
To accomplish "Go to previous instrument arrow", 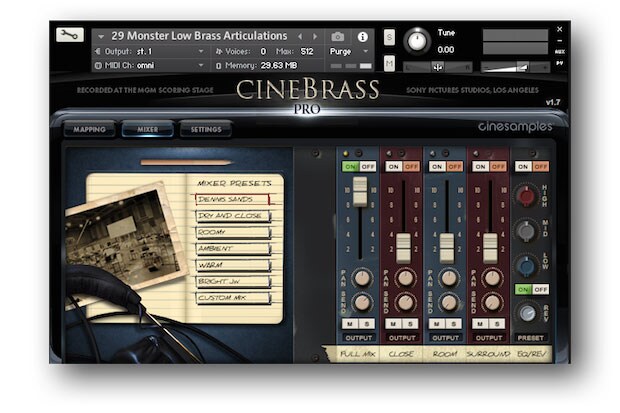I will (x=300, y=36).
